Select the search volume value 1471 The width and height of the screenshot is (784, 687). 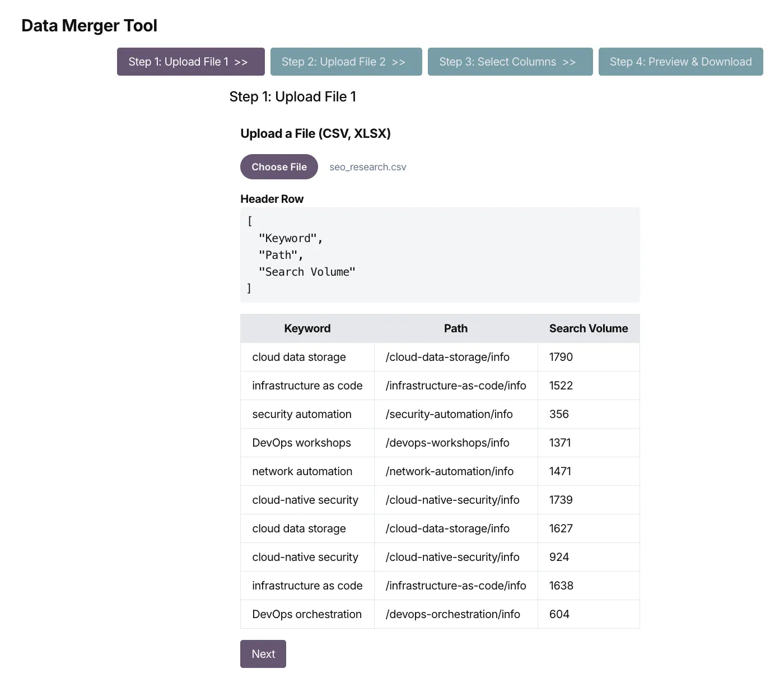[589, 471]
